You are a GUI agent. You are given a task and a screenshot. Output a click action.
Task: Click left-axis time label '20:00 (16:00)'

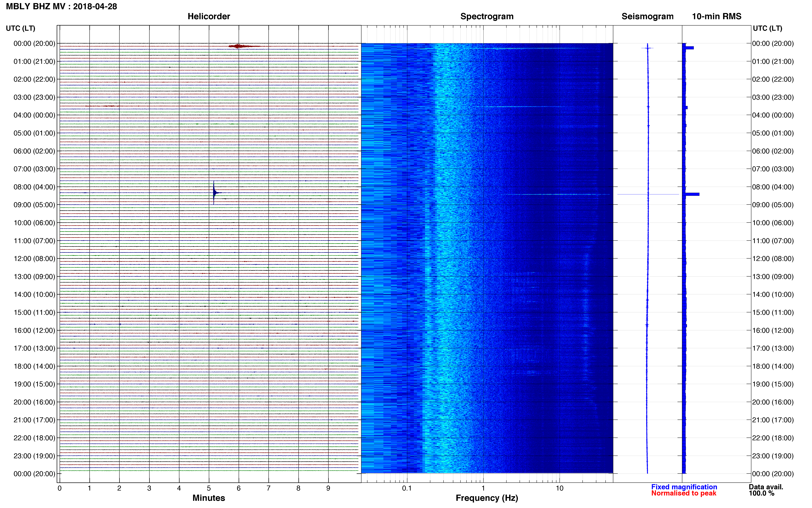[34, 402]
